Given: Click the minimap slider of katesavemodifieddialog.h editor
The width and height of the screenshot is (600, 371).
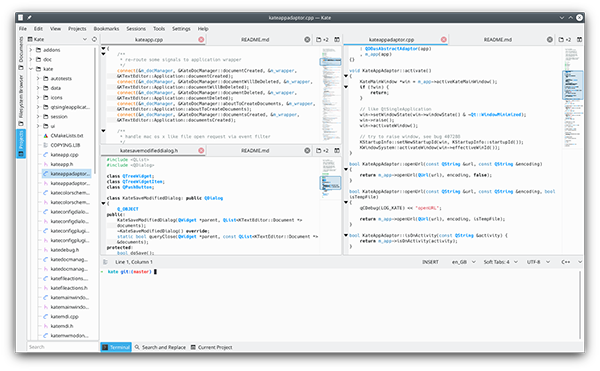Looking at the screenshot, I should [330, 182].
